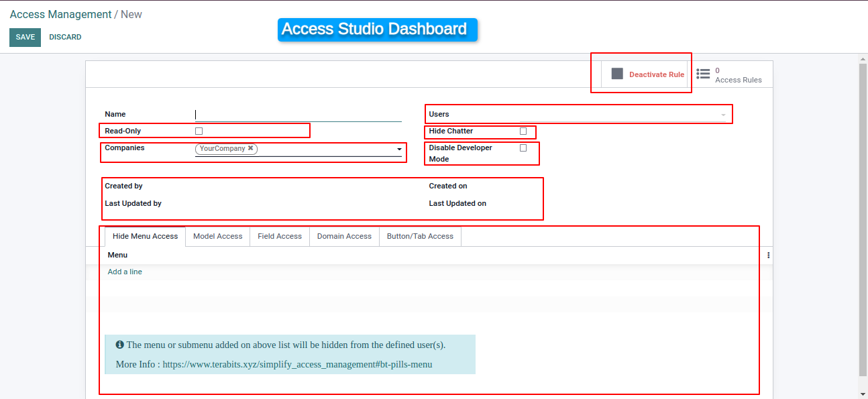The image size is (868, 399).
Task: Select the Hide Menu Access tab
Action: tap(145, 236)
